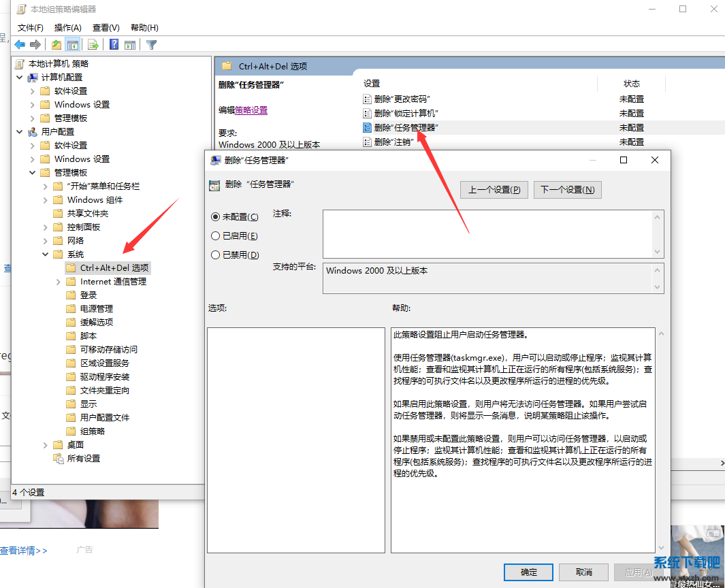Click the blue Back arrow in toolbar
This screenshot has width=725, height=588.
(x=20, y=45)
